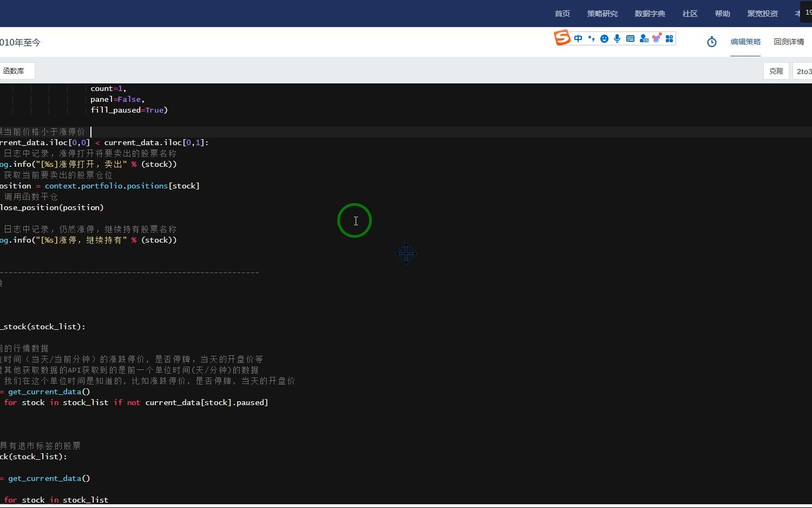Toggle Sogou punctuation mode icon
Image resolution: width=812 pixels, height=508 pixels.
591,38
